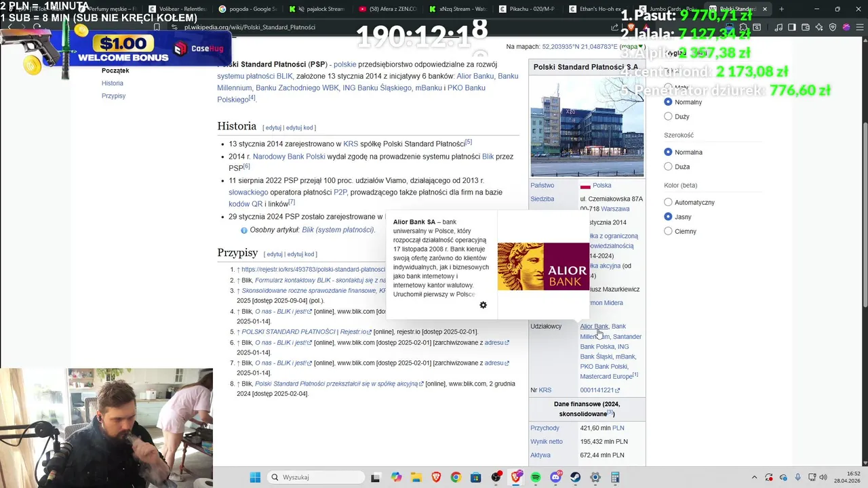Switch to the Afera z ZEN.CO tab
868x488 pixels.
point(387,9)
